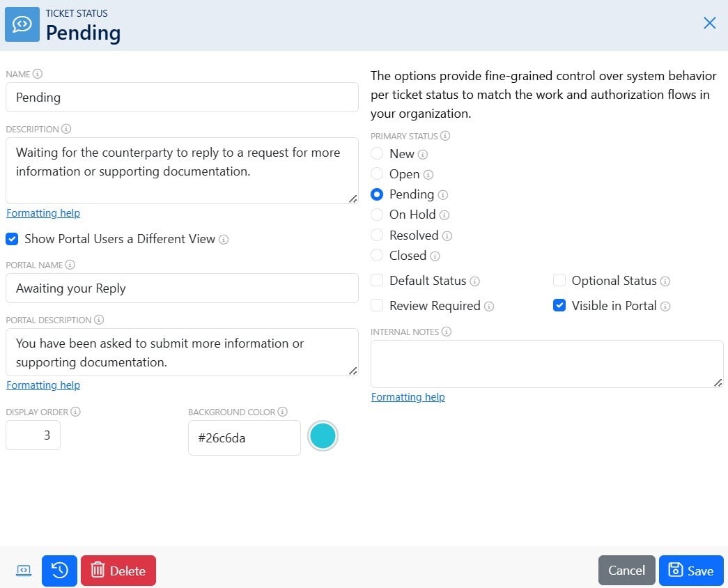
Task: Click the background color hex field #26c6da
Action: (245, 438)
